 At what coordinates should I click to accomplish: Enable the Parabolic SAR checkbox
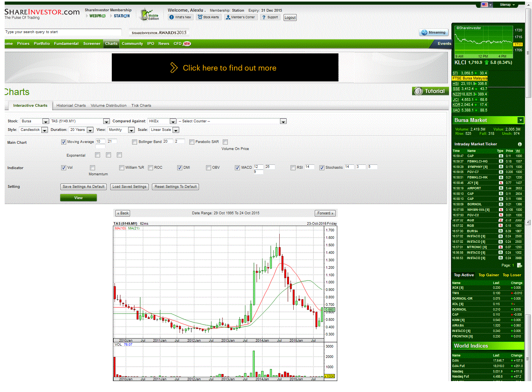coord(191,142)
